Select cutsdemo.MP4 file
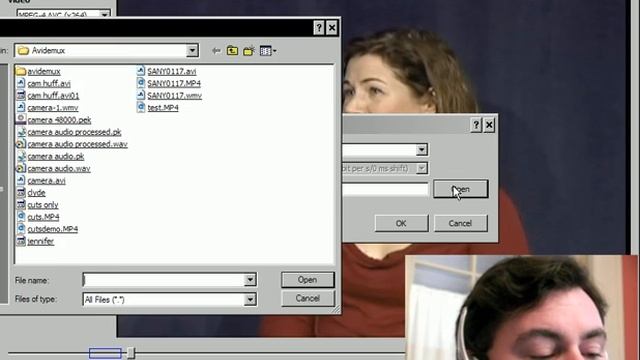Viewport: 640px width, 360px height. pyautogui.click(x=53, y=229)
